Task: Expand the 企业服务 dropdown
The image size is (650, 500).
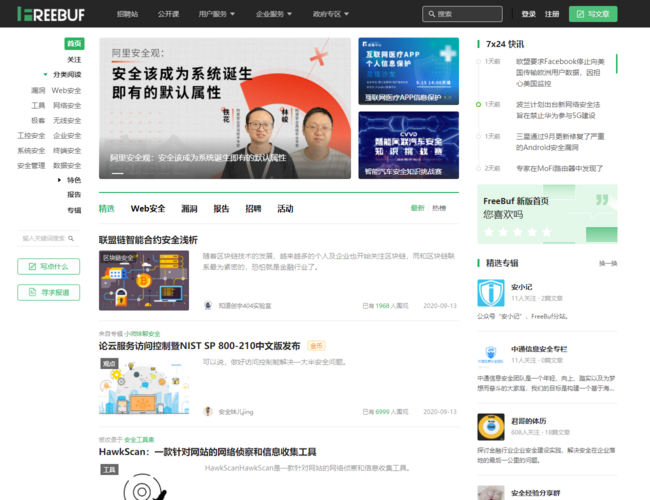Action: pyautogui.click(x=274, y=14)
